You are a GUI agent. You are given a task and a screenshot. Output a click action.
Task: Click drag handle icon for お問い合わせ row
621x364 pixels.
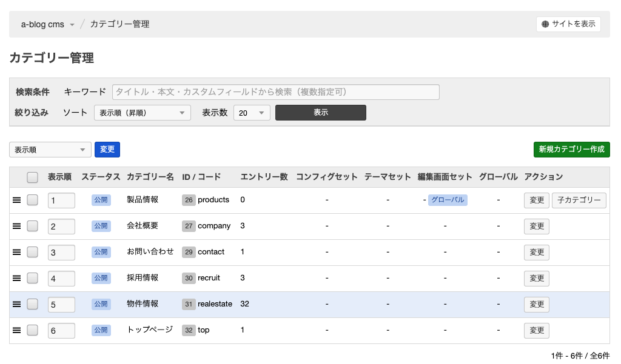17,252
